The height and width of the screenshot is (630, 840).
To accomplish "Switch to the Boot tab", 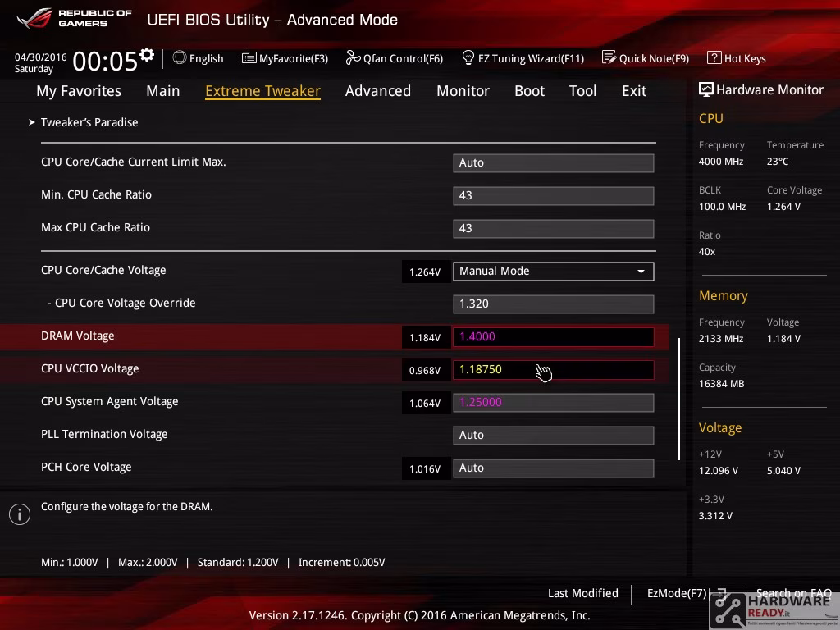I will tap(529, 90).
